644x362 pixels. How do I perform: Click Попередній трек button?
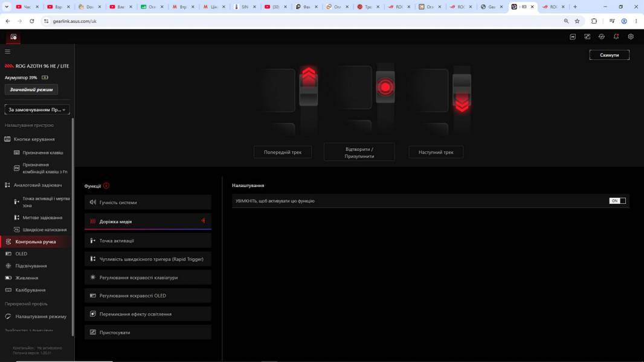pyautogui.click(x=283, y=152)
